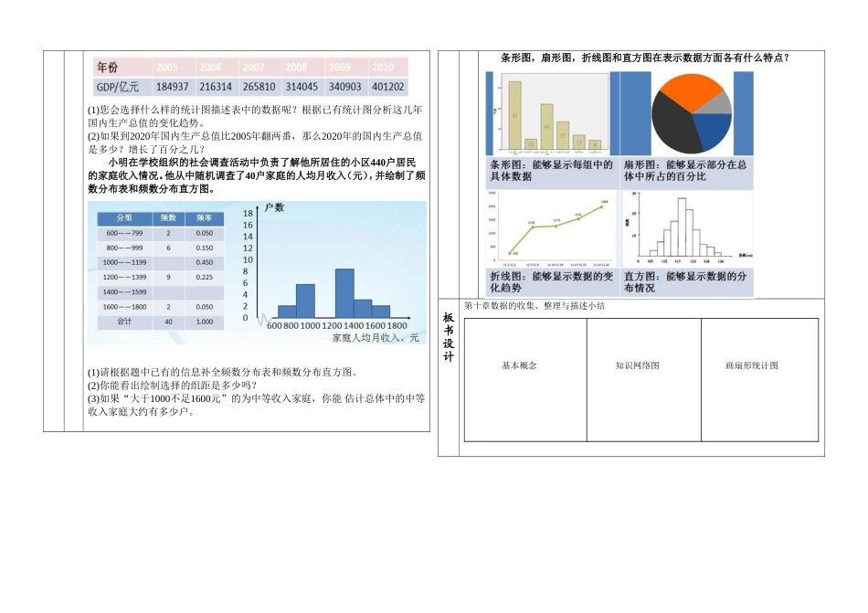868x613 pixels.
Task: Click year 2010 in the table header
Action: pyautogui.click(x=383, y=68)
